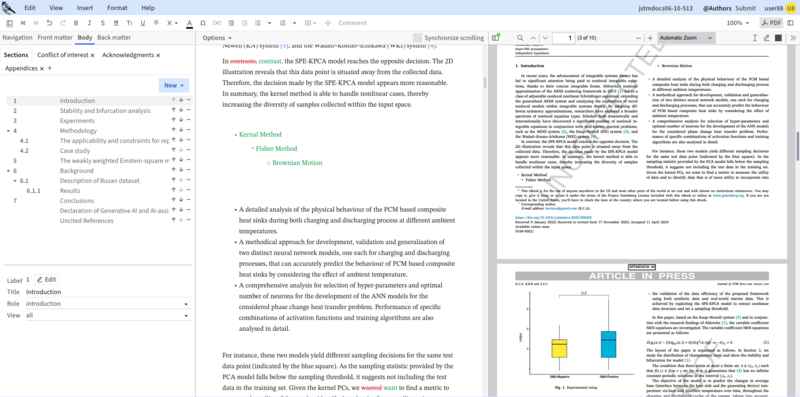Open the Format menu
This screenshot has width=800, height=397.
[117, 8]
